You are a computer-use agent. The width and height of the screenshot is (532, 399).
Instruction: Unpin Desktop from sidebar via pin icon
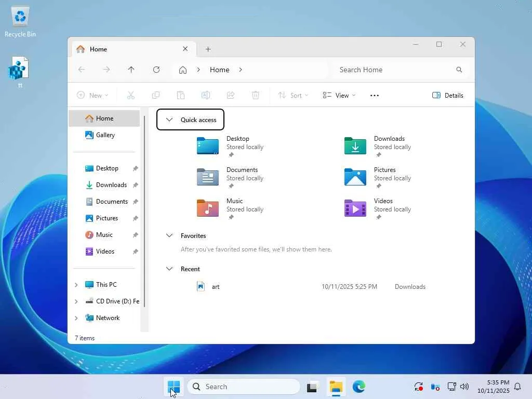click(x=135, y=169)
